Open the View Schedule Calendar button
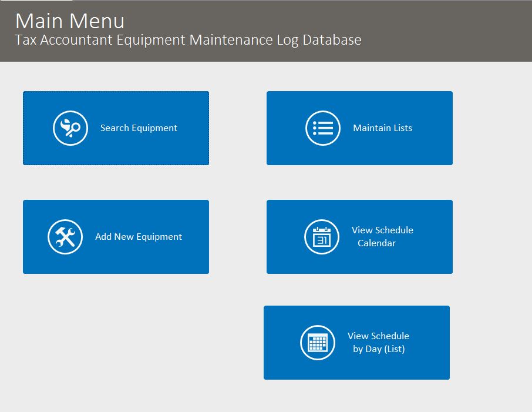Viewport: 532px width, 412px height. [359, 237]
